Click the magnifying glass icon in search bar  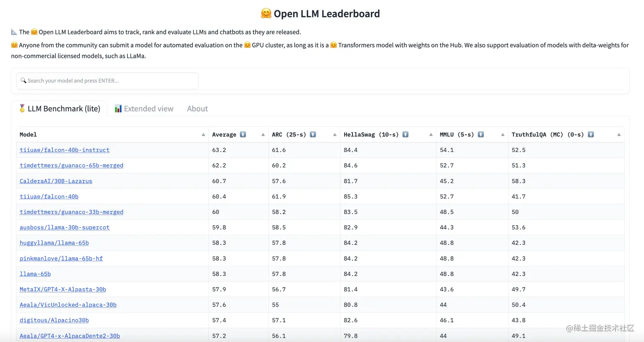24,80
